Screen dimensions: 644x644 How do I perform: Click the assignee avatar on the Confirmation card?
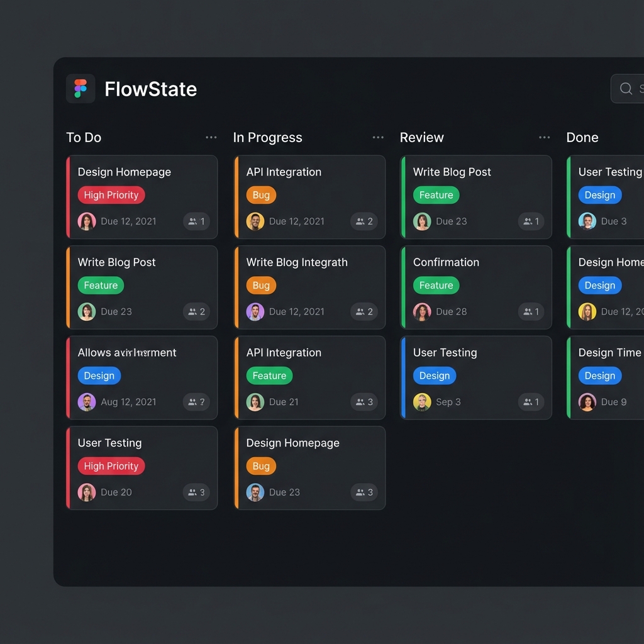[x=422, y=312]
